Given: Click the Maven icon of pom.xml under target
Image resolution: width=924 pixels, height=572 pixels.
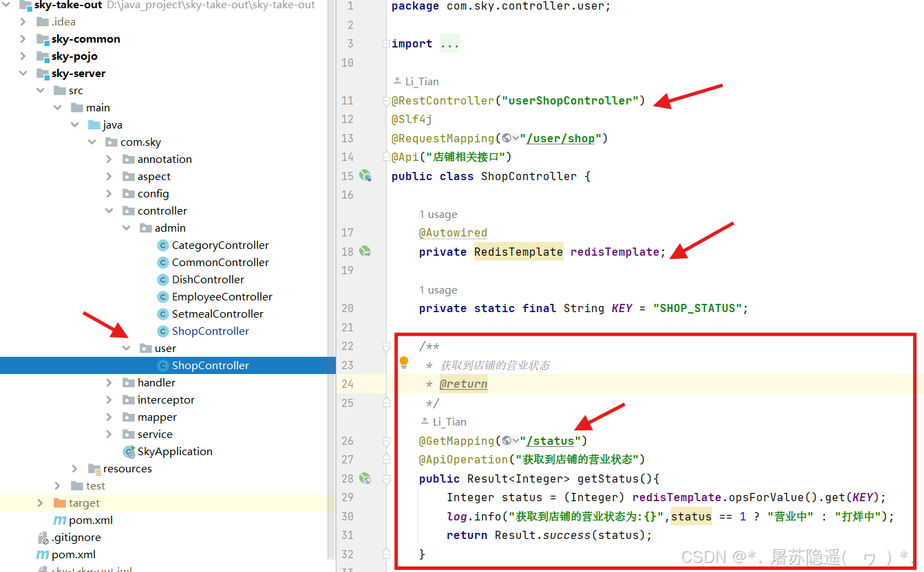Looking at the screenshot, I should coord(60,520).
